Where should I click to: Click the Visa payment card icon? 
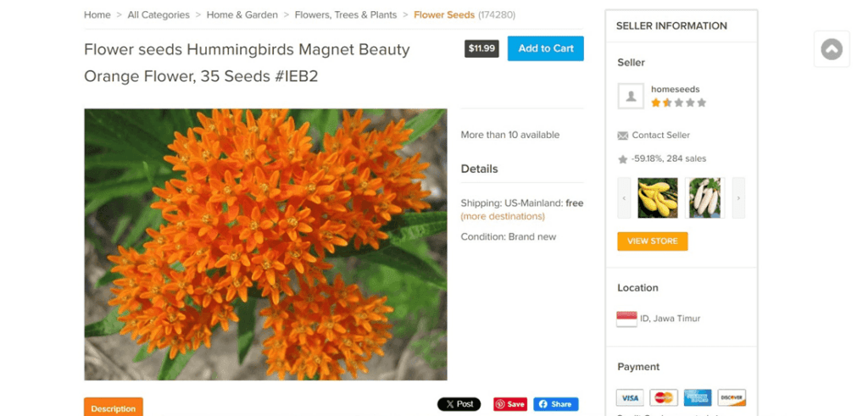tap(630, 397)
